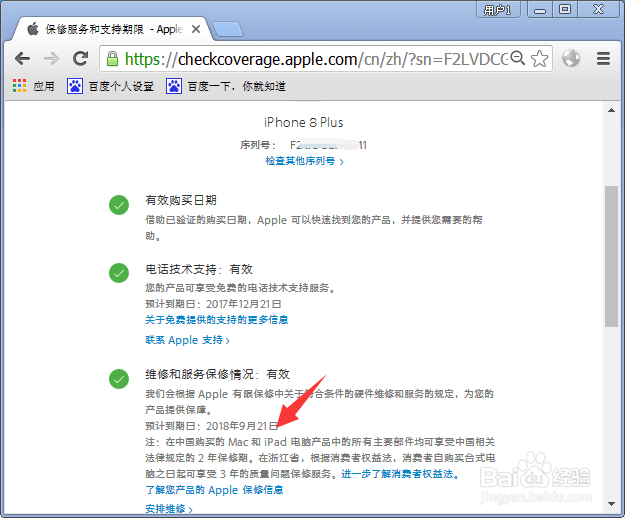Select the 保修服务和支持期限 Apple tab

pos(114,29)
